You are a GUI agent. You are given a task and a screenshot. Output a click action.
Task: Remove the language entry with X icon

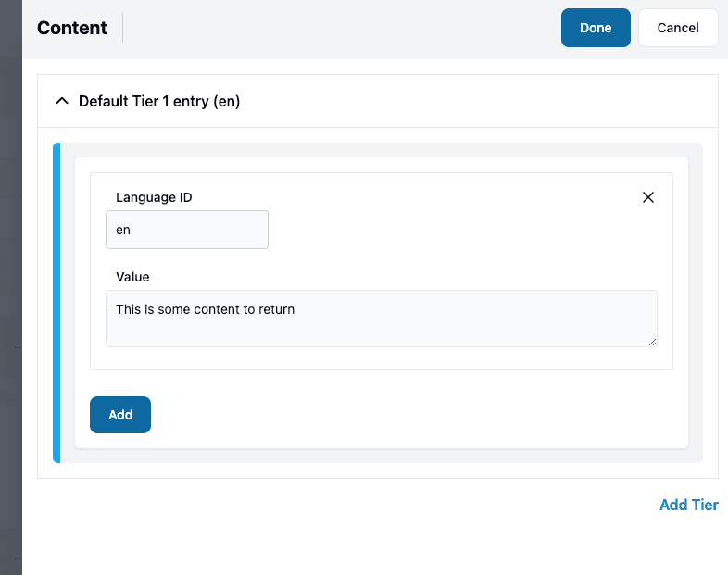coord(648,197)
